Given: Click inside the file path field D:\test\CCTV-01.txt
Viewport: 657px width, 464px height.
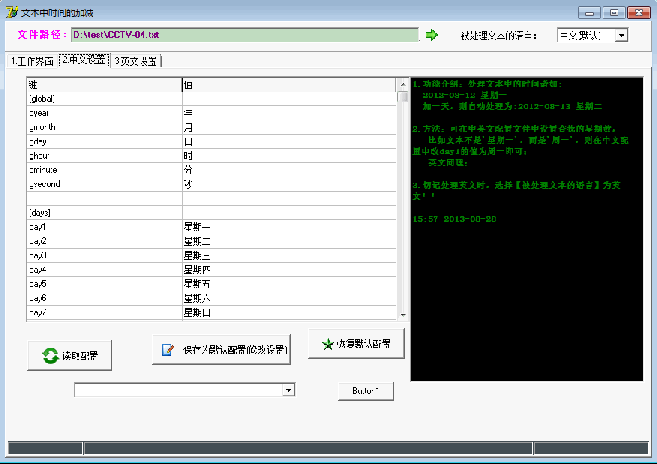Looking at the screenshot, I should click(245, 35).
